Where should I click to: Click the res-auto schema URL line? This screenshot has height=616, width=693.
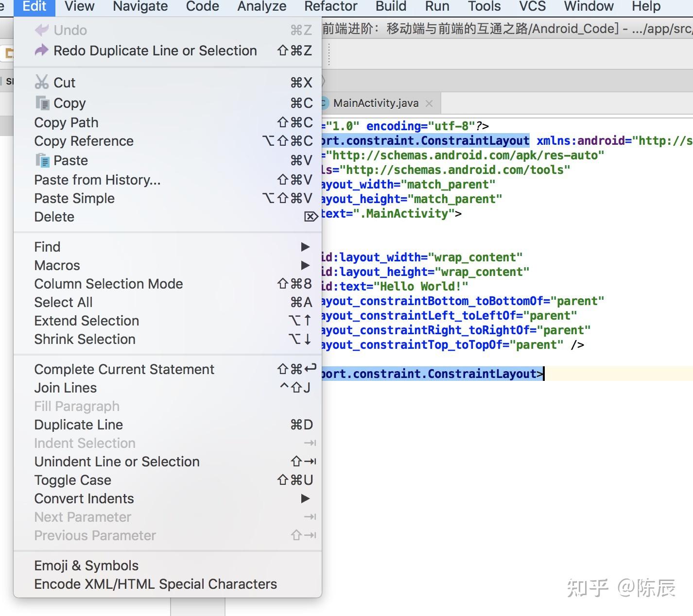463,155
